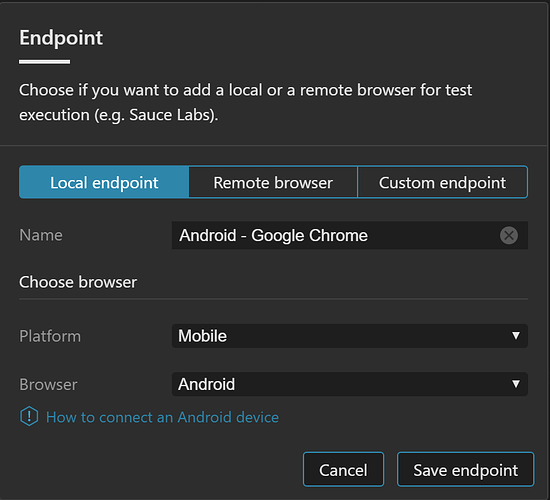This screenshot has width=550, height=500.
Task: Clear the Name field with the X icon
Action: click(x=509, y=235)
